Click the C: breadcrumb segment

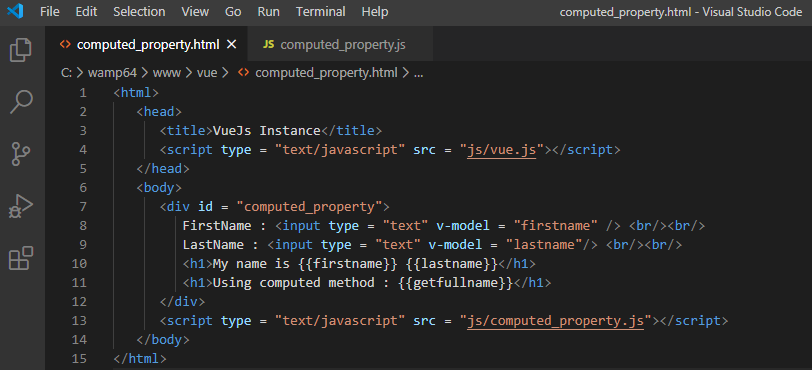67,73
